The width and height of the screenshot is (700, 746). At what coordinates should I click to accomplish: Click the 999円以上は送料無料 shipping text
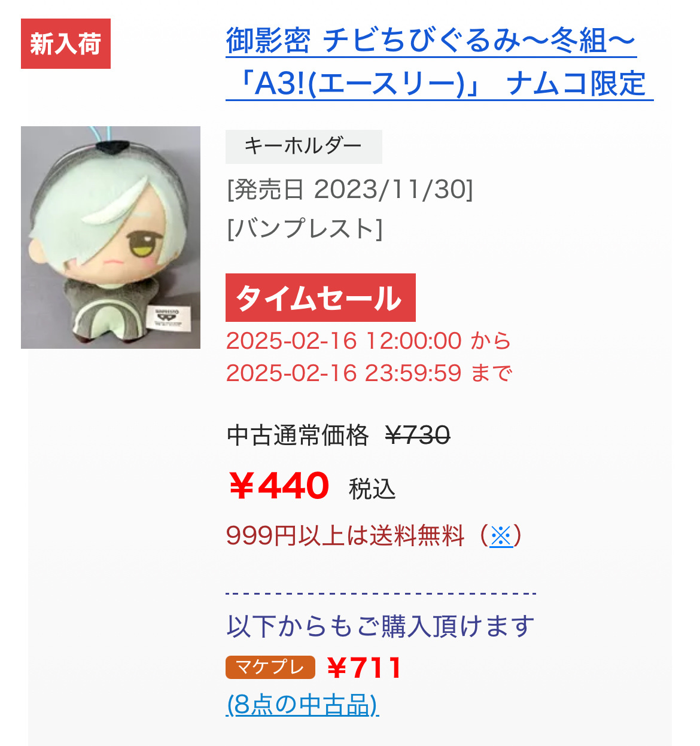click(345, 535)
